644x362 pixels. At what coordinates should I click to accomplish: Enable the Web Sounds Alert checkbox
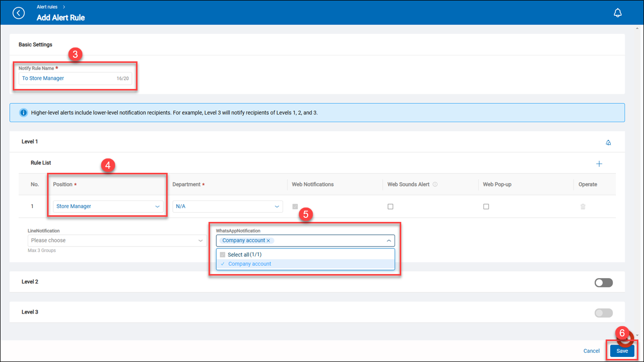pyautogui.click(x=390, y=207)
